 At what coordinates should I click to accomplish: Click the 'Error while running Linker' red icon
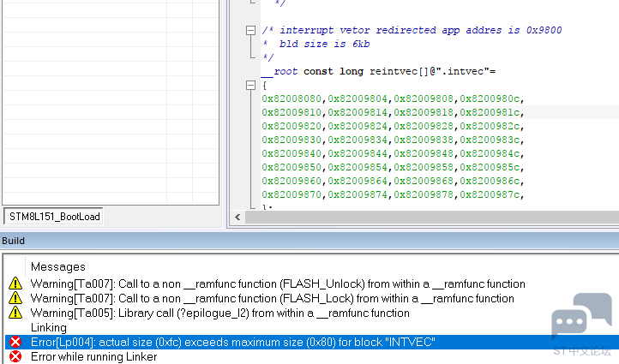15,356
